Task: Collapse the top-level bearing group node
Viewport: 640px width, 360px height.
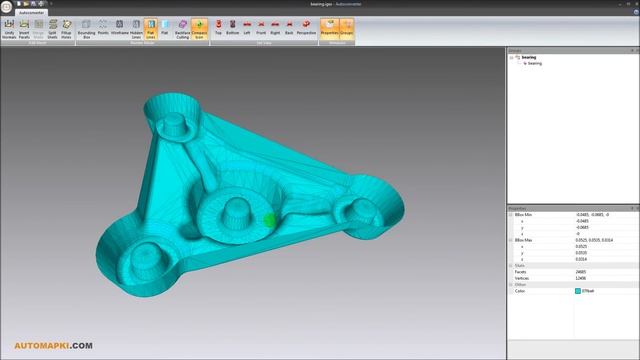Action: pyautogui.click(x=511, y=58)
